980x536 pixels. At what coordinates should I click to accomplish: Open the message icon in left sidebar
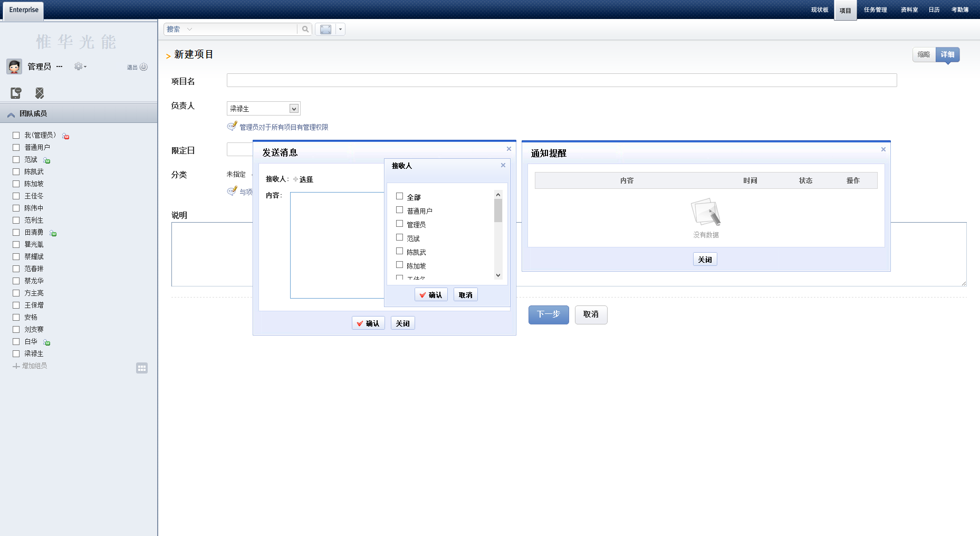tap(16, 93)
